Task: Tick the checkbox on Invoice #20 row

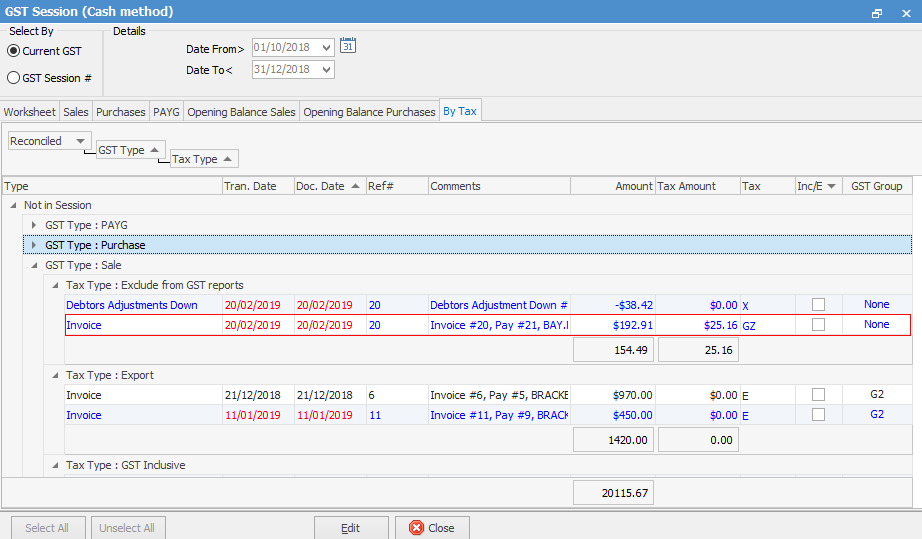Action: click(818, 325)
